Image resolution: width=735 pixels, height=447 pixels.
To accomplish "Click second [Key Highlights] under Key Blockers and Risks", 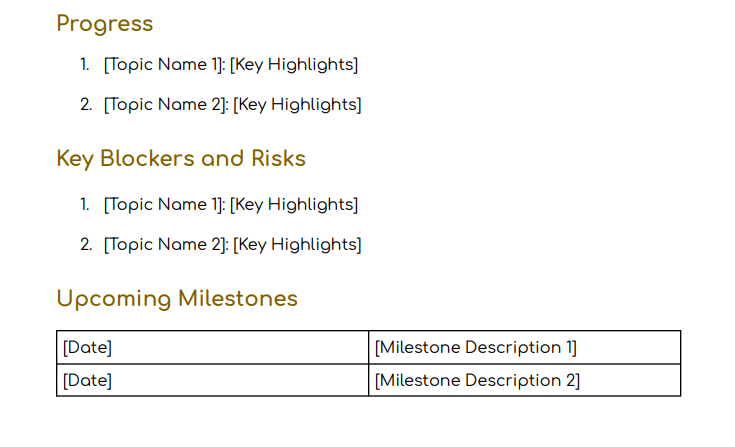I will click(x=297, y=245).
